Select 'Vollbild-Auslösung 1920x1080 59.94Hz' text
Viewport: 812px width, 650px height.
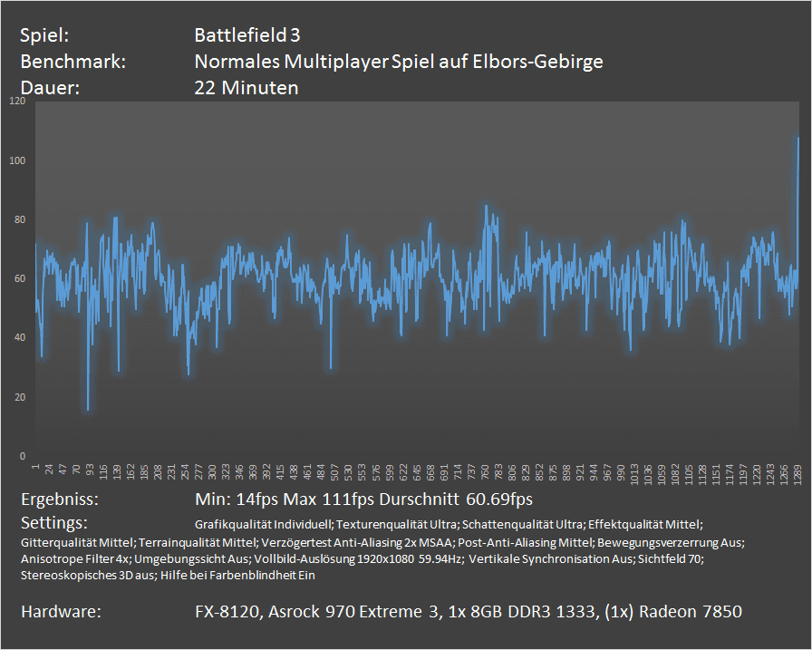point(357,558)
